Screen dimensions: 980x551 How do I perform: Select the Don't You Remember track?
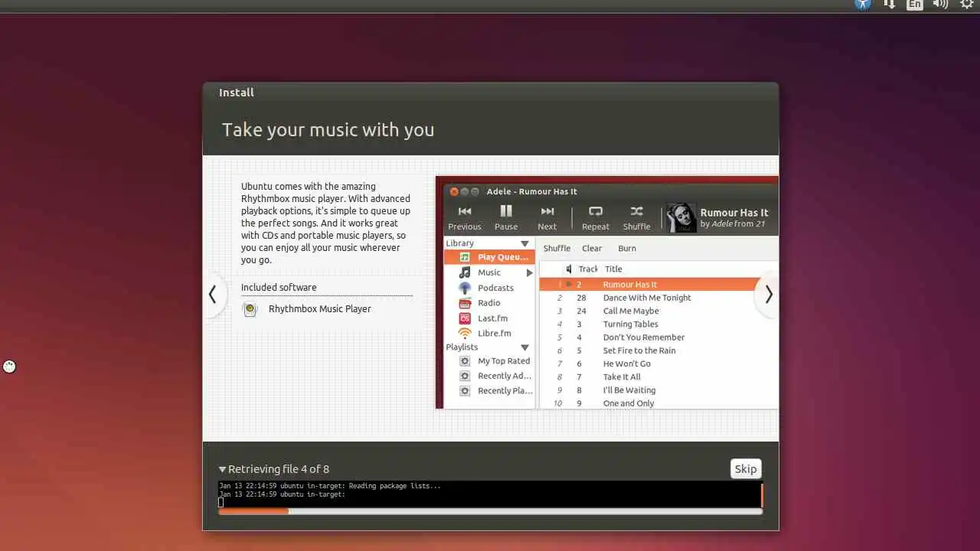point(658,337)
